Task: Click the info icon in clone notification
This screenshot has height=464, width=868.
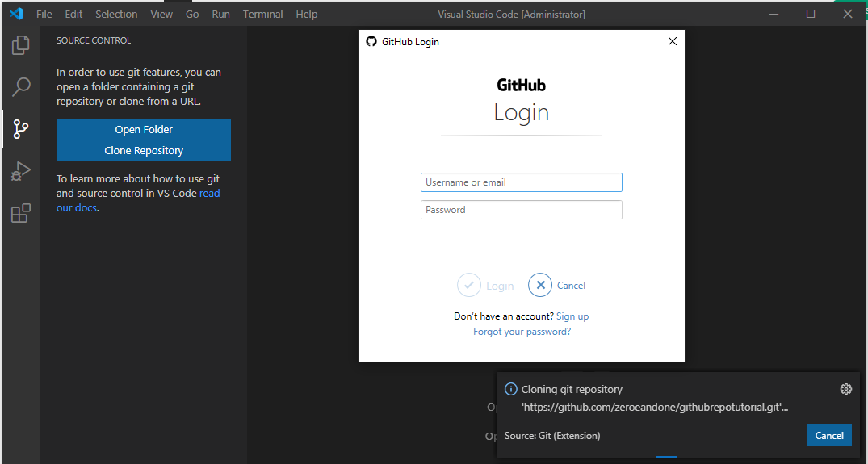Action: [510, 389]
